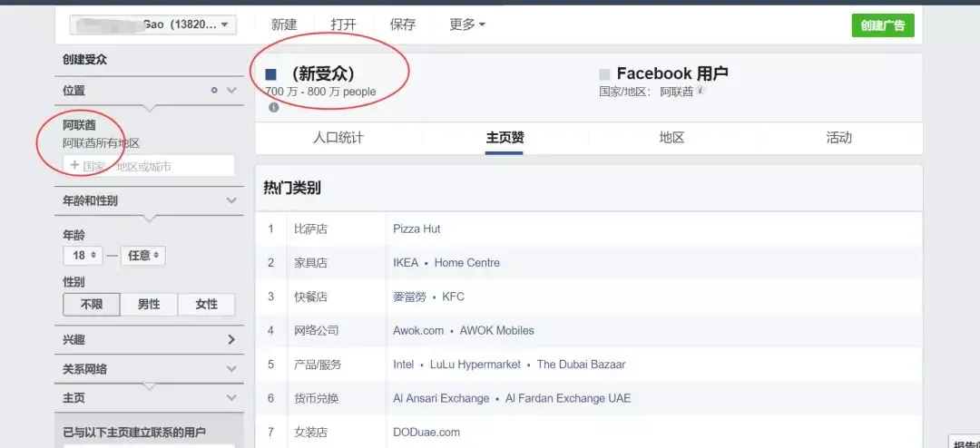Click 打开 in the top toolbar
980x448 pixels.
(343, 25)
